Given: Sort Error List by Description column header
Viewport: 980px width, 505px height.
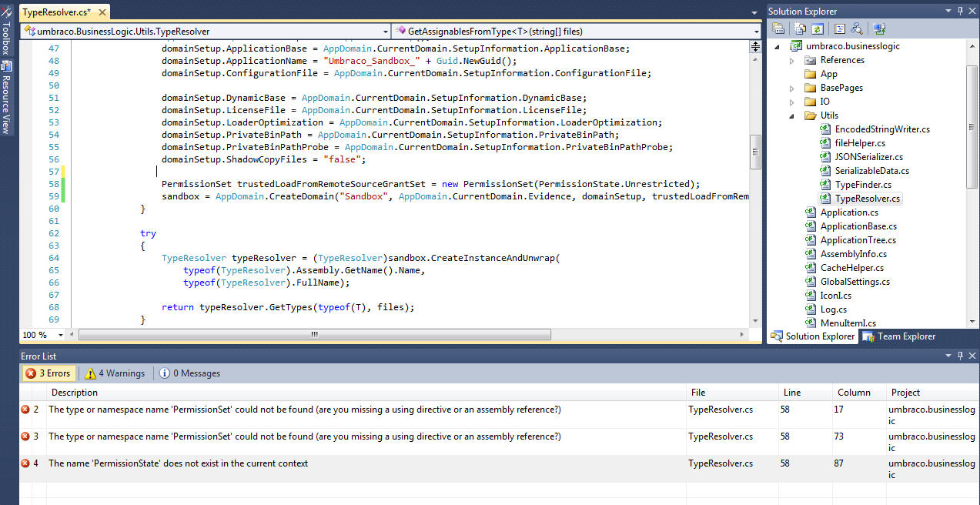Looking at the screenshot, I should coord(366,393).
